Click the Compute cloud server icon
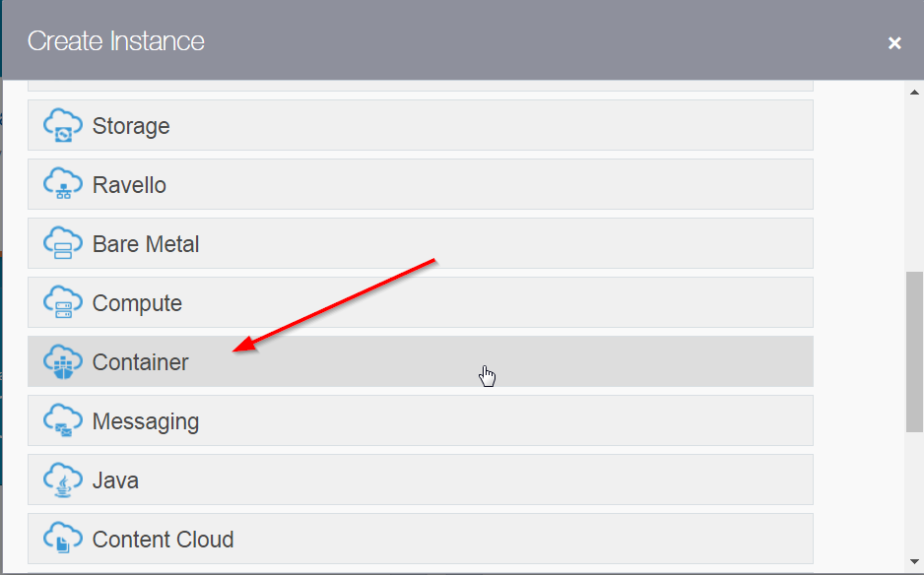The image size is (924, 575). coord(63,303)
